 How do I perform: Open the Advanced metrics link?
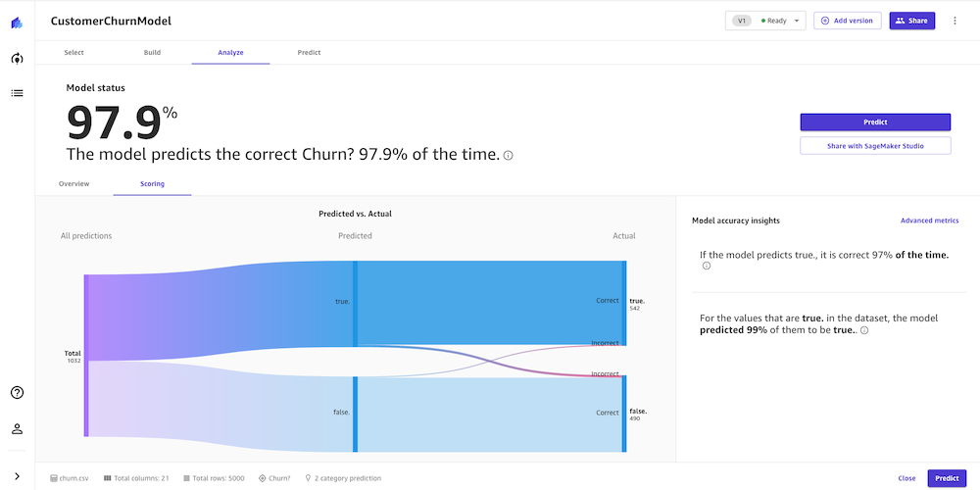[929, 220]
